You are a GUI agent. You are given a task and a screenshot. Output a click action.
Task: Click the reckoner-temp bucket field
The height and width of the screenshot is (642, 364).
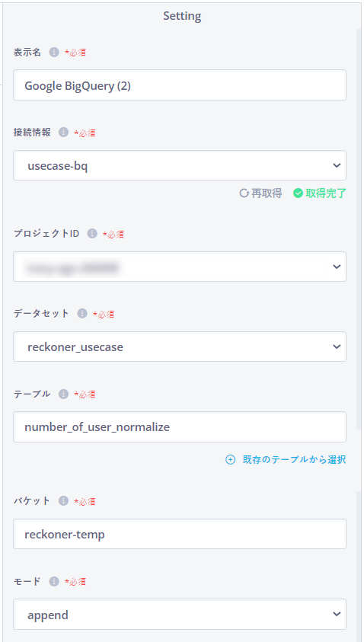tap(180, 534)
